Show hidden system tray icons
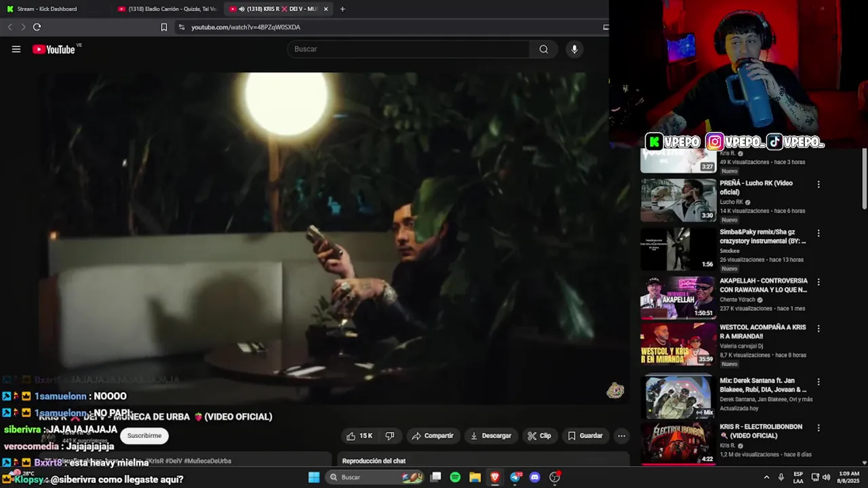This screenshot has height=488, width=868. tap(766, 477)
